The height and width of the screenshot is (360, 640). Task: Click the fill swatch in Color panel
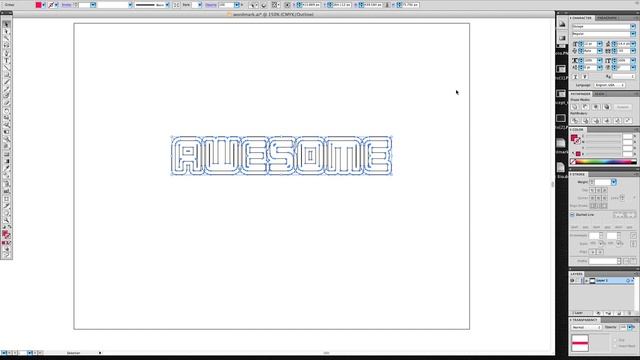(574, 138)
